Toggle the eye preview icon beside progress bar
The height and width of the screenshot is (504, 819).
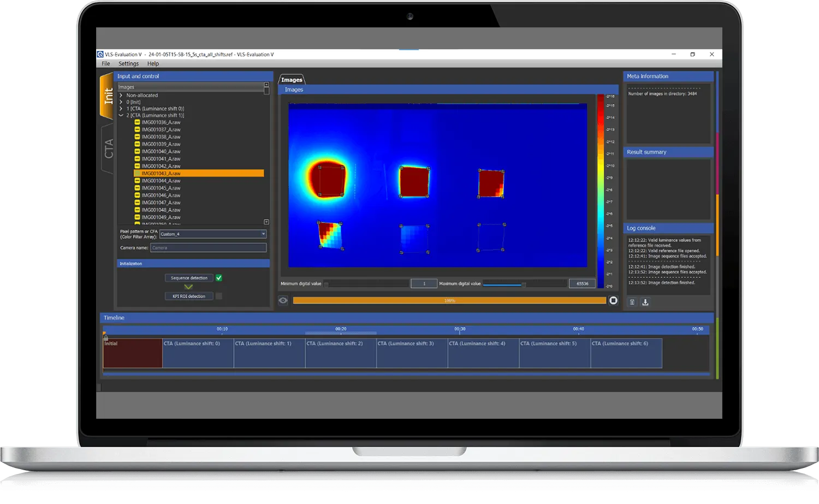(283, 300)
